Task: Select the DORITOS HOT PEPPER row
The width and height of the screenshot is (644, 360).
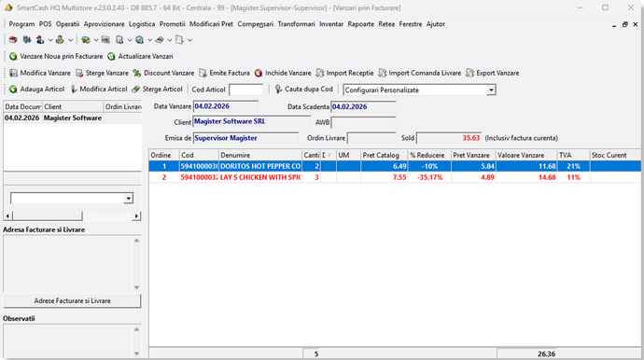Action: point(394,166)
